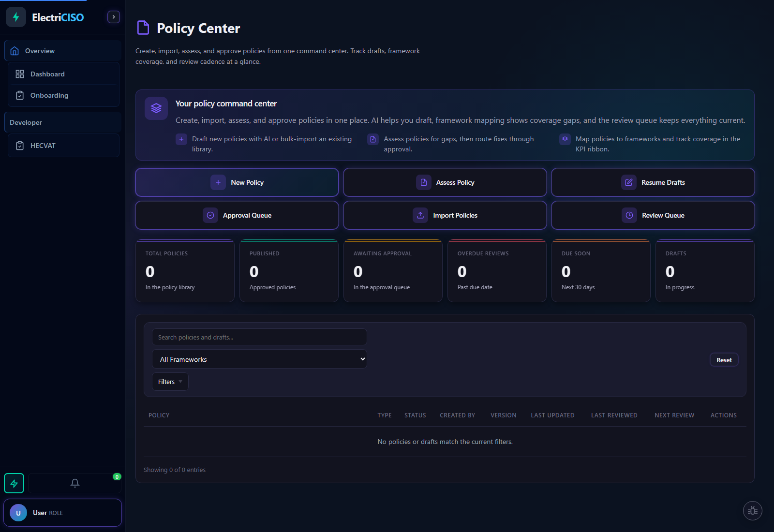Open the All Frameworks dropdown
The height and width of the screenshot is (532, 774).
coord(259,359)
